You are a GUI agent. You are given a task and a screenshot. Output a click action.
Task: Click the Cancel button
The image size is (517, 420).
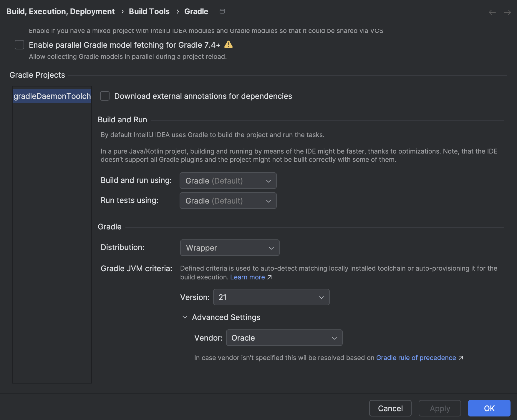click(x=390, y=408)
